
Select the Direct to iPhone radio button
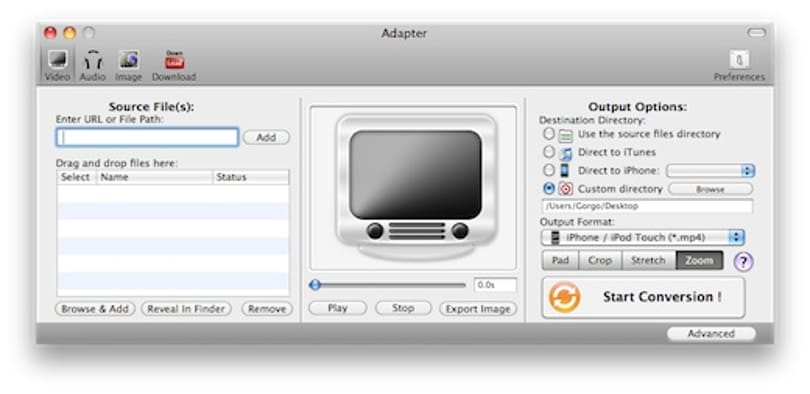pyautogui.click(x=549, y=170)
